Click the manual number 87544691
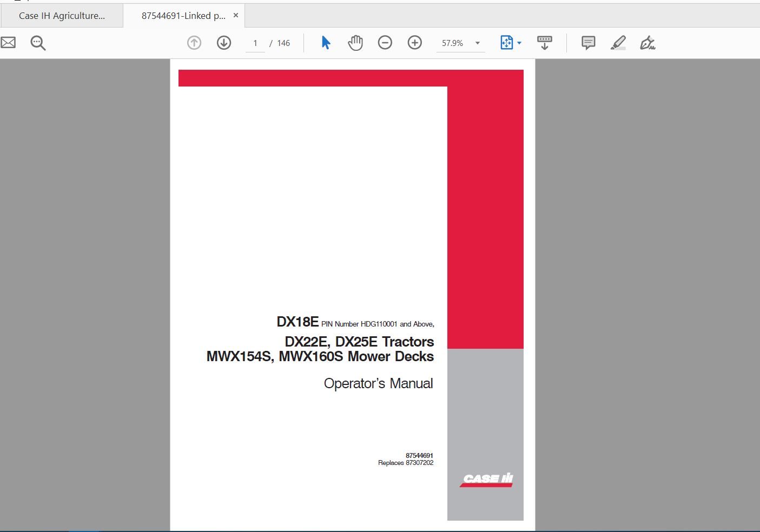Screen dimensions: 760x532 [x=419, y=456]
